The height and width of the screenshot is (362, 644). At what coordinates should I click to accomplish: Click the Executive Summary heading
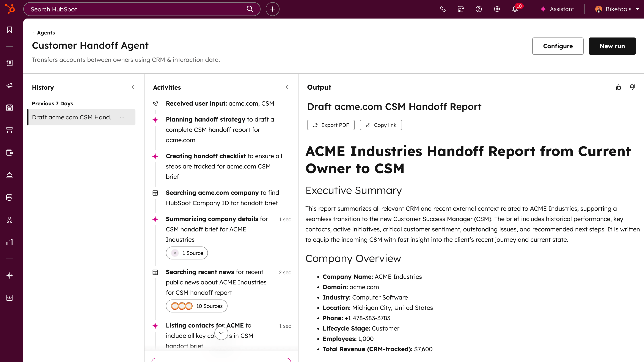353,190
